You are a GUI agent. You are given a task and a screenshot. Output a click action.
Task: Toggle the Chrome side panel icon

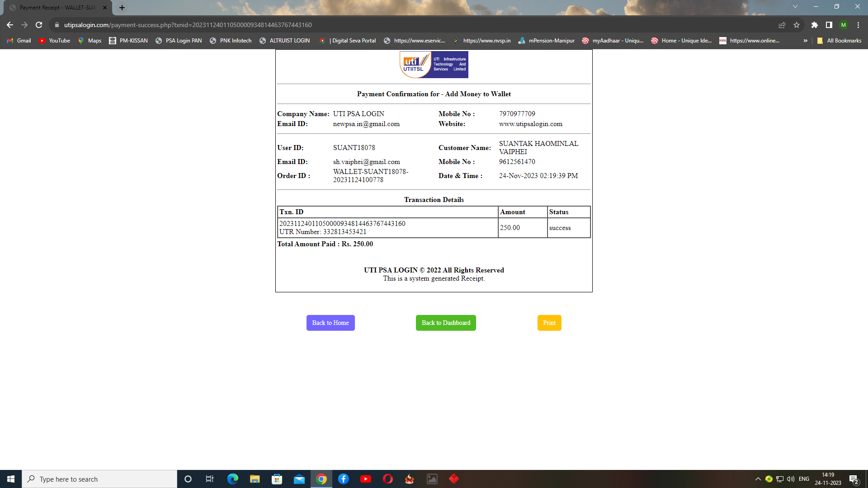(829, 25)
